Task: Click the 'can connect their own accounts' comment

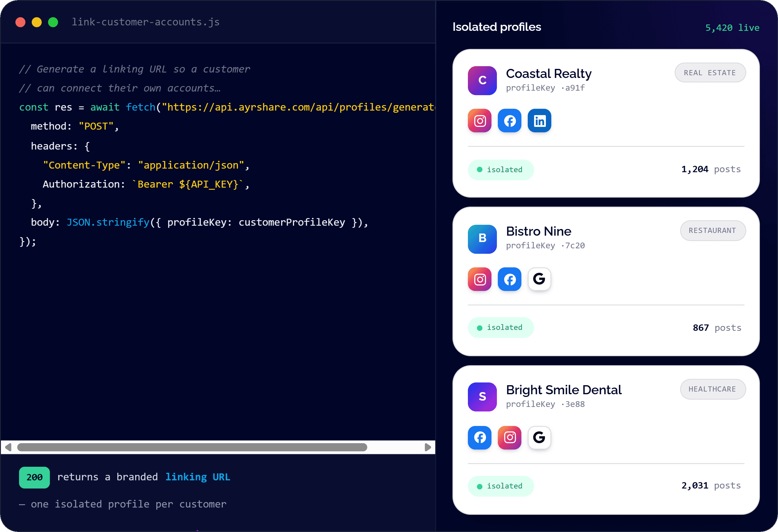Action: [120, 88]
